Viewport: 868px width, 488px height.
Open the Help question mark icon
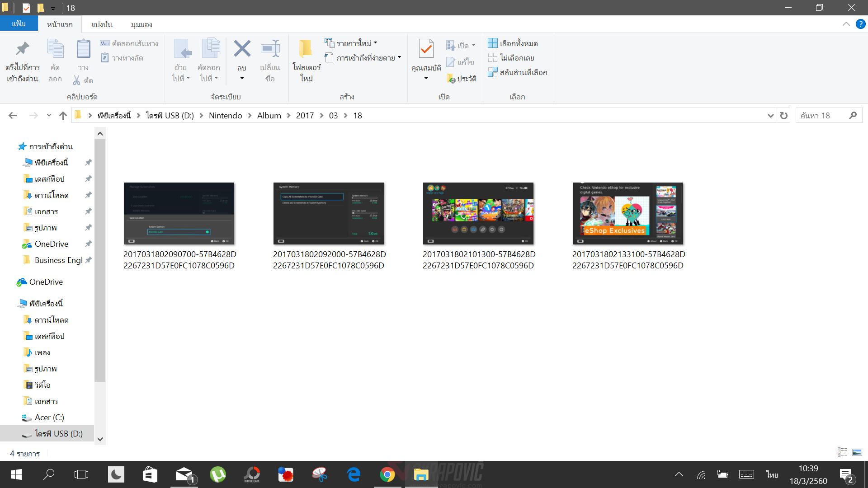(860, 24)
